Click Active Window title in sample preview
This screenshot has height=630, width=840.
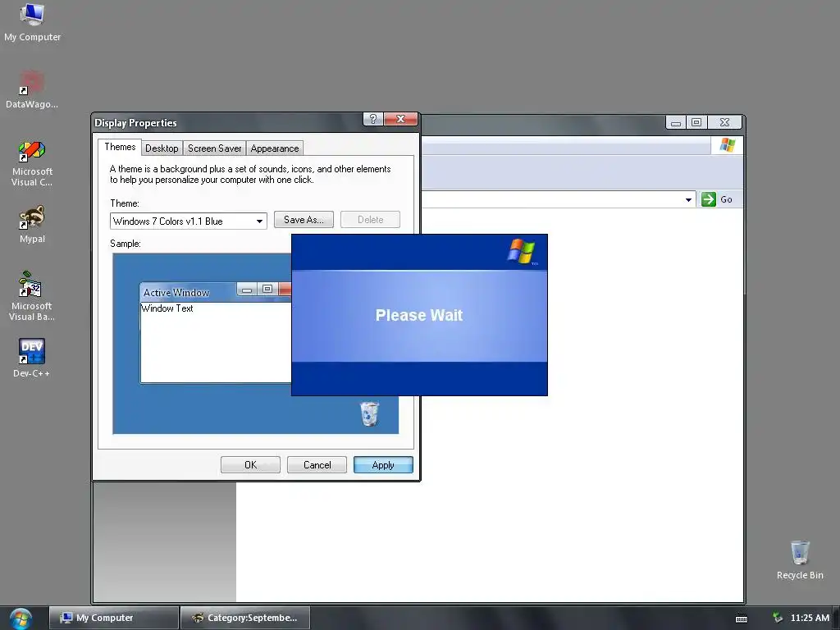(x=176, y=293)
